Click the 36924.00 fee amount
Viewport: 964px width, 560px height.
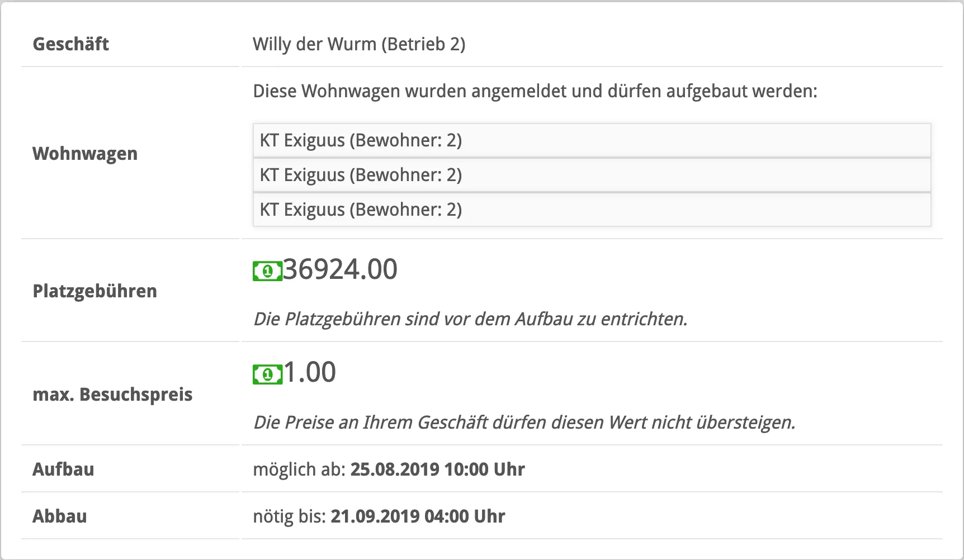click(x=341, y=269)
